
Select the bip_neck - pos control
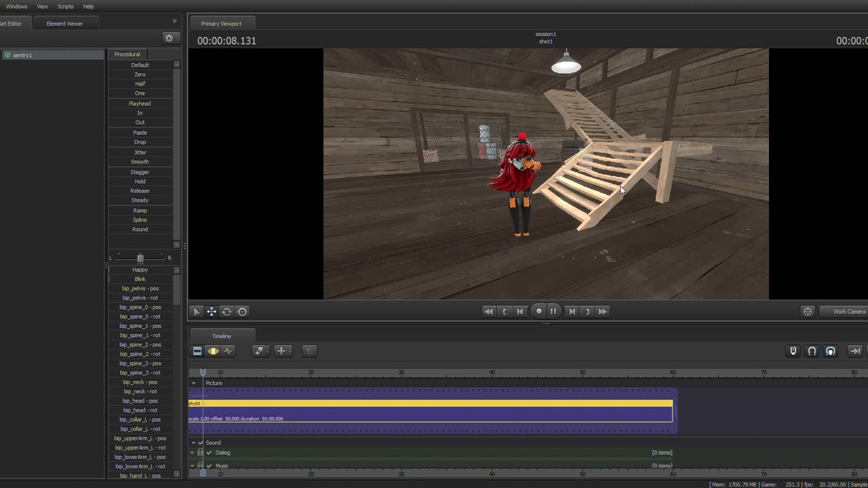pos(140,382)
